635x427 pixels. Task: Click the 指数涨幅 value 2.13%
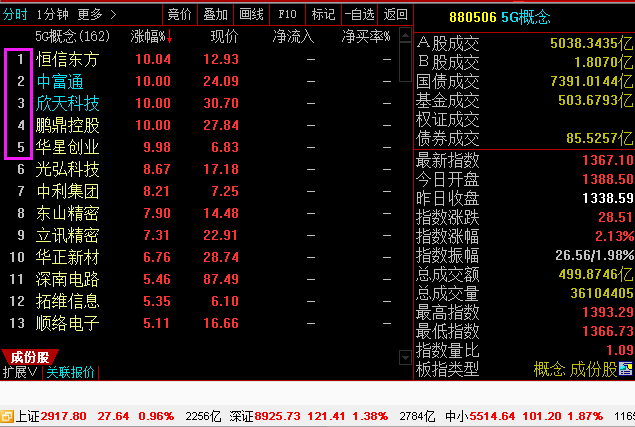tap(614, 236)
